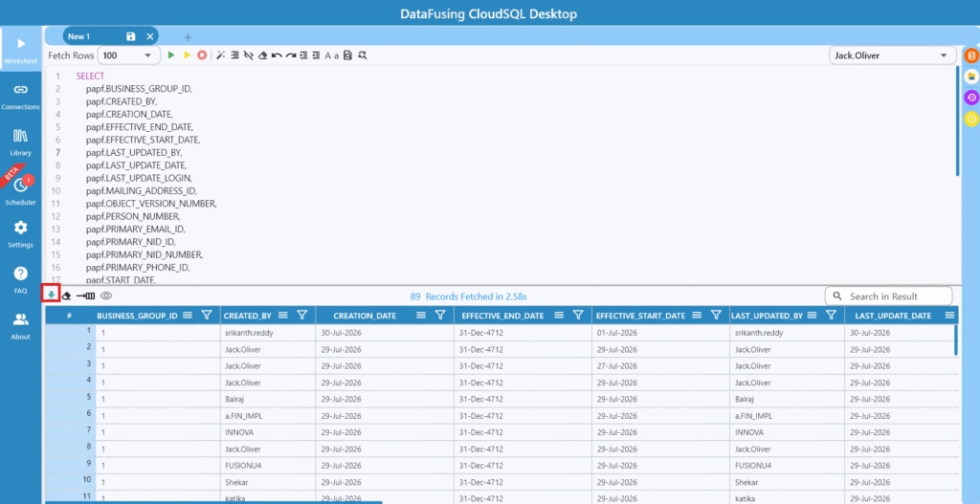The height and width of the screenshot is (504, 980).
Task: Filter the EFFECTIVE_END_DATE column
Action: pos(579,316)
